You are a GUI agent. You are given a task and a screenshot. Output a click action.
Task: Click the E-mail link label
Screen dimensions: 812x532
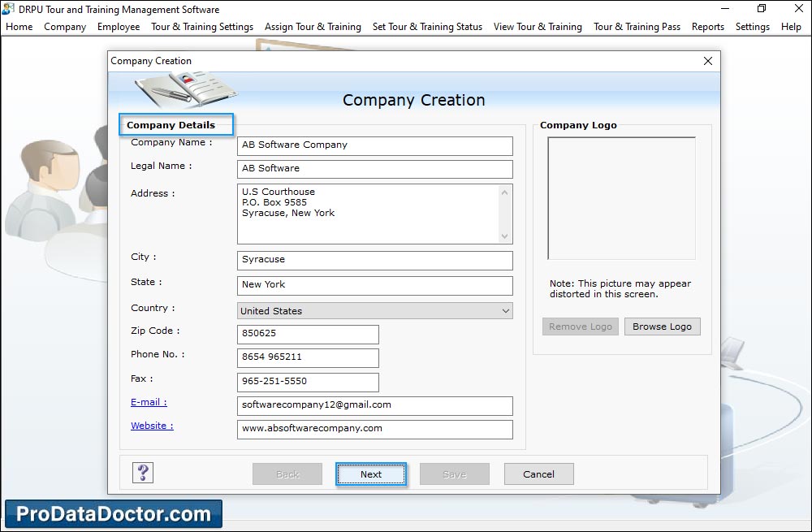tap(149, 402)
